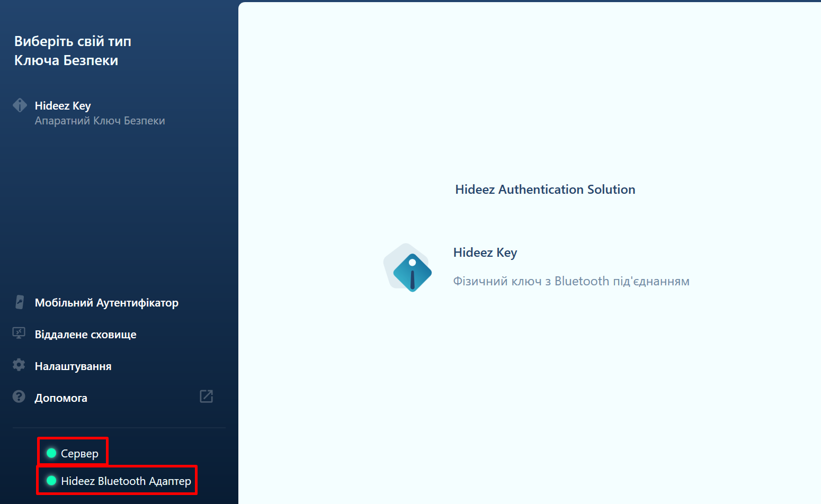Click the Hideez Authentication Solution heading
821x504 pixels.
(x=545, y=190)
